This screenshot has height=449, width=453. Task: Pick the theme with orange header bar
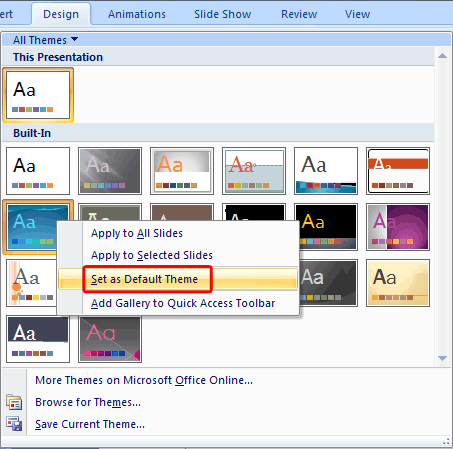click(x=398, y=171)
